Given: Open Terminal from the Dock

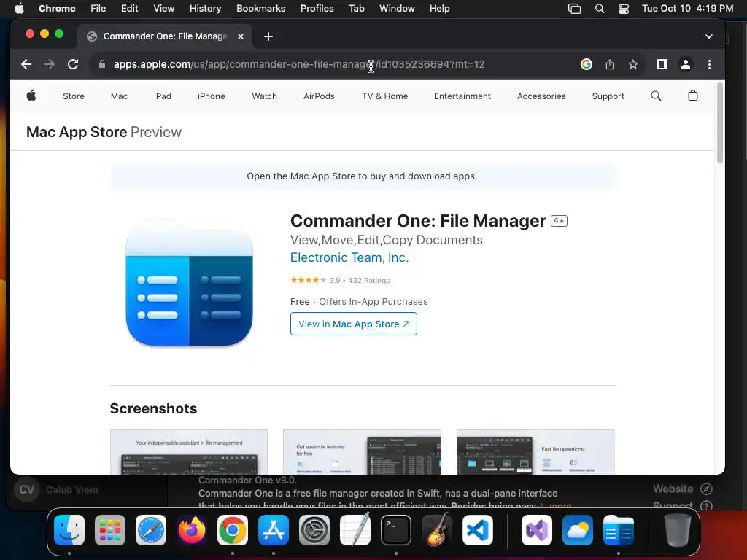Looking at the screenshot, I should click(396, 530).
